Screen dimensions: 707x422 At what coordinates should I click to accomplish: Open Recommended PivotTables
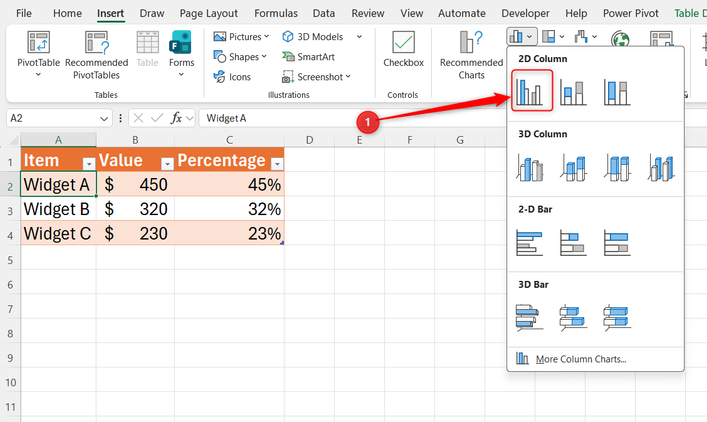coord(96,55)
